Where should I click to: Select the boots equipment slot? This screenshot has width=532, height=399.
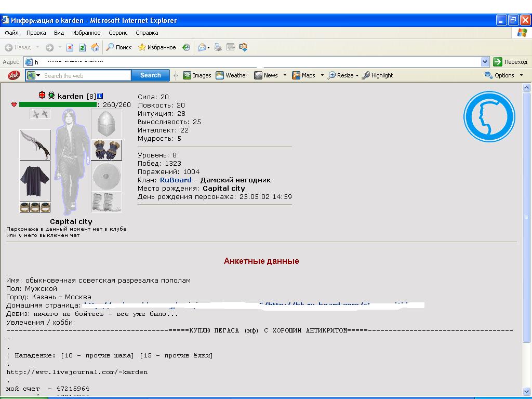pos(106,202)
